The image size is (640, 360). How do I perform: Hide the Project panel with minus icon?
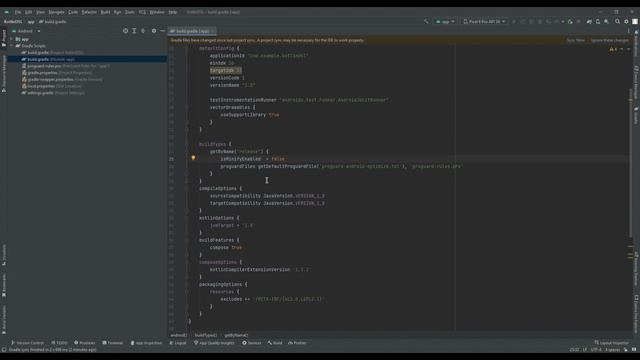pyautogui.click(x=162, y=31)
